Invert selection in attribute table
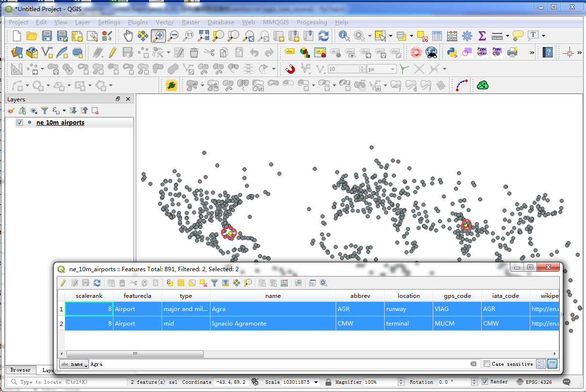The image size is (586, 392). [x=192, y=283]
